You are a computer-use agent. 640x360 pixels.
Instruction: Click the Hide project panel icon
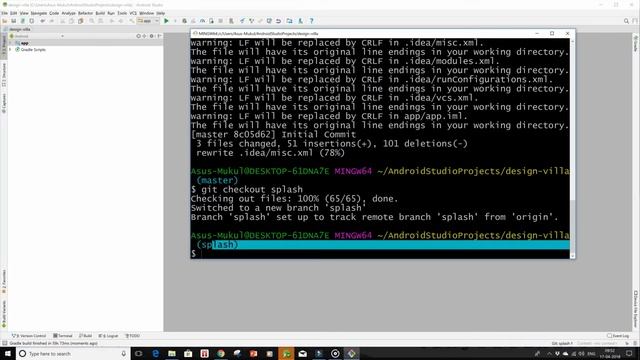pyautogui.click(x=159, y=36)
